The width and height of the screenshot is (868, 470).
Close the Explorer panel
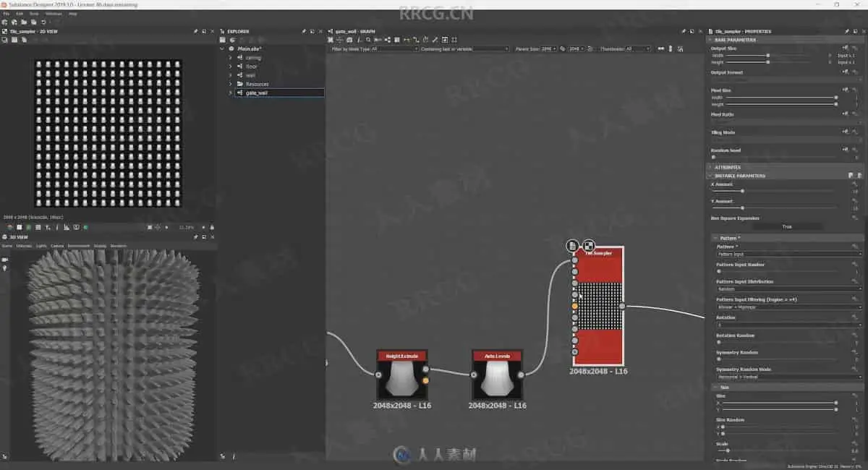(x=320, y=31)
